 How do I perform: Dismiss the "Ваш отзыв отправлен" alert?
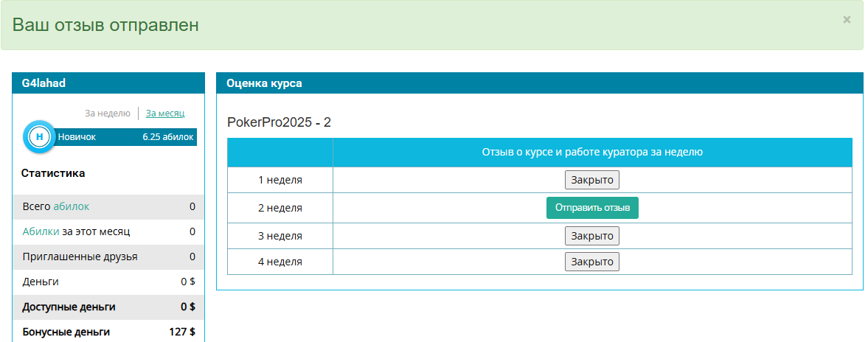(x=847, y=20)
